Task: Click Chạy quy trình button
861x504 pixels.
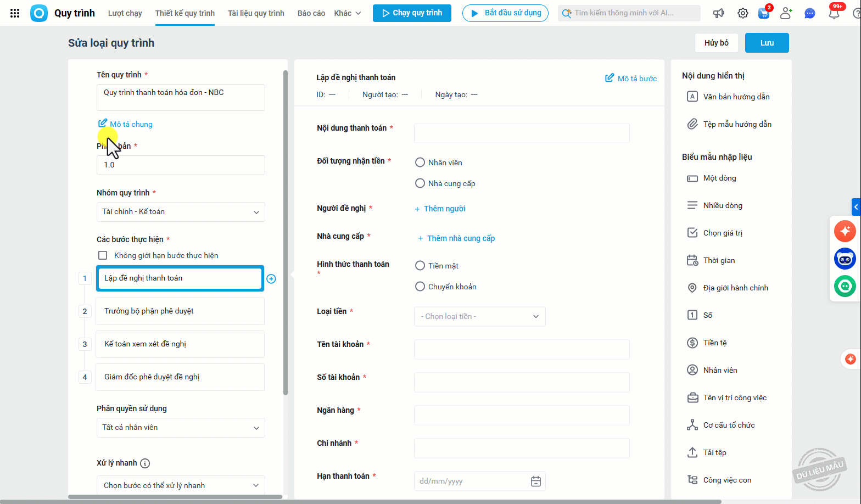Action: (412, 13)
